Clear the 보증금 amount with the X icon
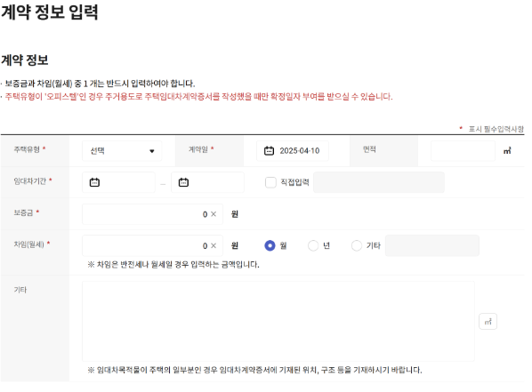532x392 pixels. [214, 214]
